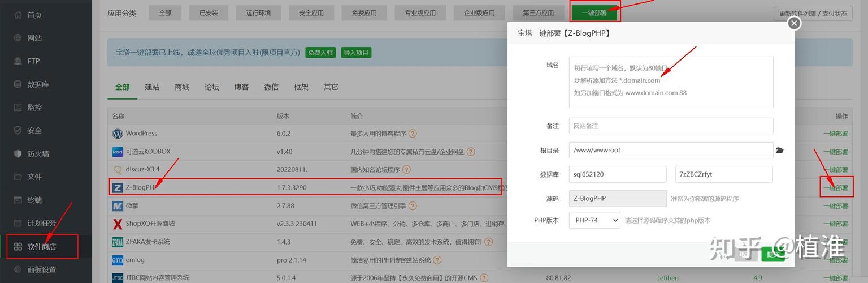Click the Z-BlogPHP logo icon
The image size is (868, 283).
pyautogui.click(x=118, y=188)
